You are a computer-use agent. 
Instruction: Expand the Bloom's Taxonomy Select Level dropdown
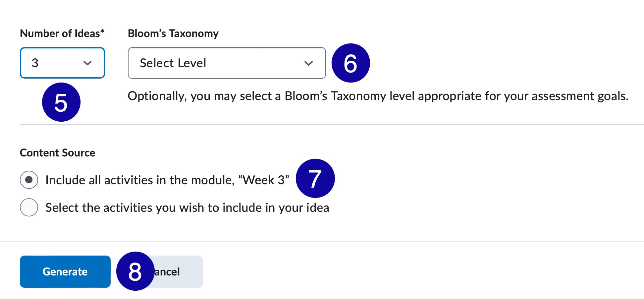tap(227, 63)
